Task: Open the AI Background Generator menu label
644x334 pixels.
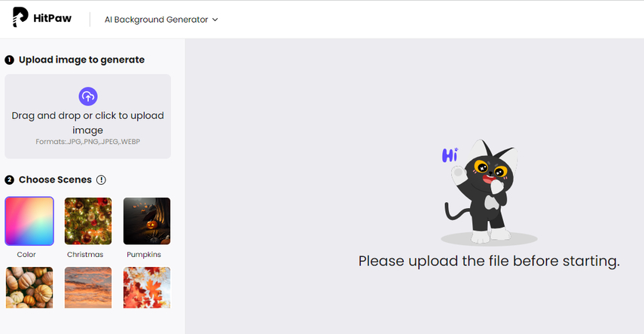Action: 156,20
